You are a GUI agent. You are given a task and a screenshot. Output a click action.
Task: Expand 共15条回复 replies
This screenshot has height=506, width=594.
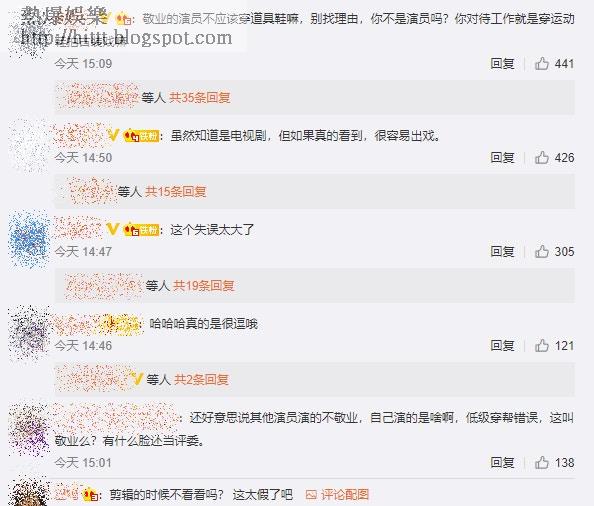(176, 192)
